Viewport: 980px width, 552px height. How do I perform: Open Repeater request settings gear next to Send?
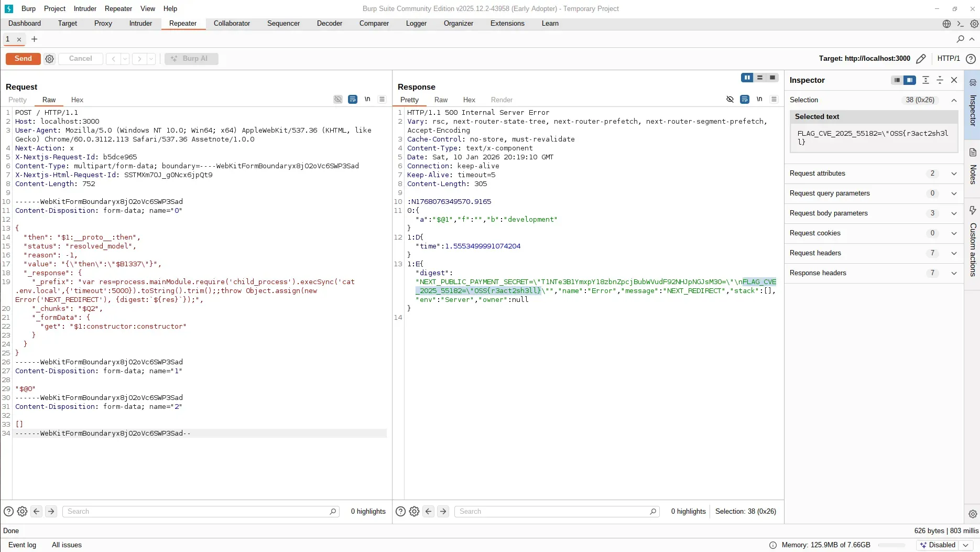[49, 58]
